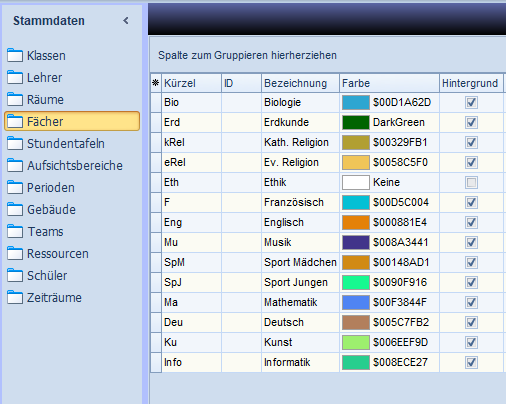The width and height of the screenshot is (506, 404).
Task: Open the Aufsichtsbereiche folder icon
Action: pos(15,165)
